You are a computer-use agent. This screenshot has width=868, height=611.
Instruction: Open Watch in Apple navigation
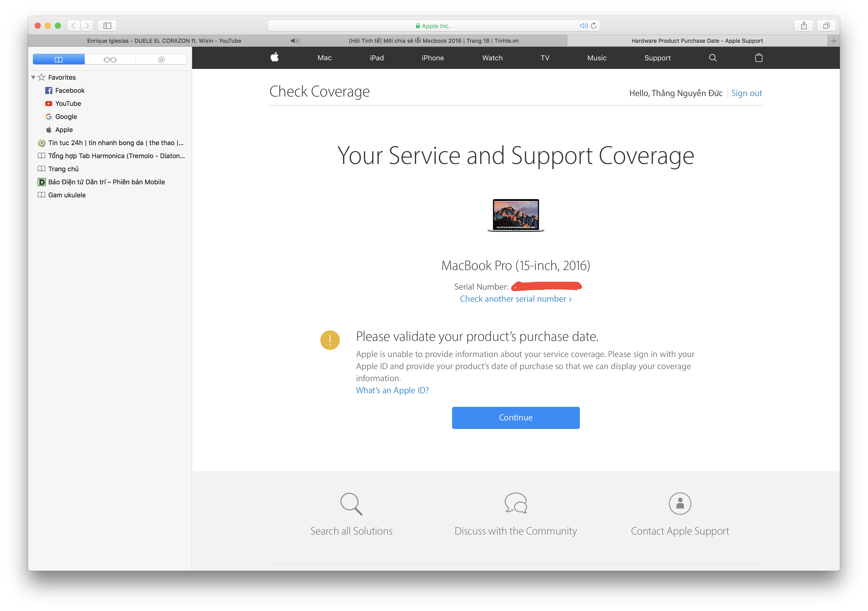(492, 58)
